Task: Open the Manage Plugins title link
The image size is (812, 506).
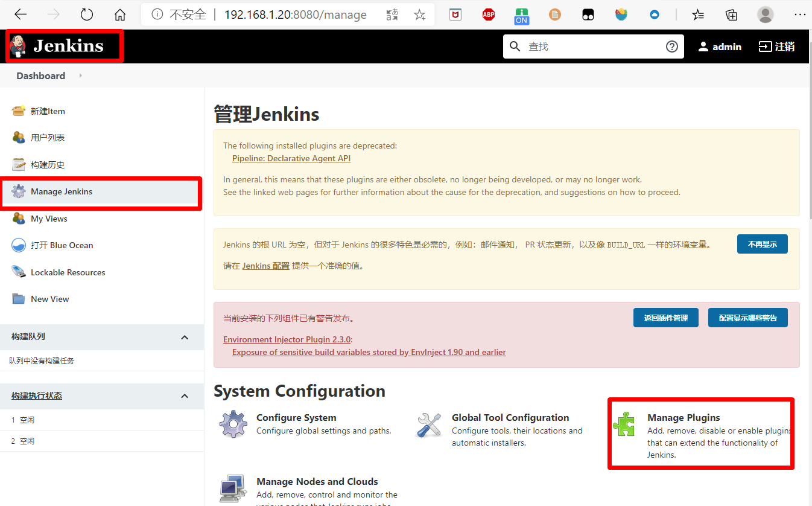Action: pyautogui.click(x=684, y=417)
